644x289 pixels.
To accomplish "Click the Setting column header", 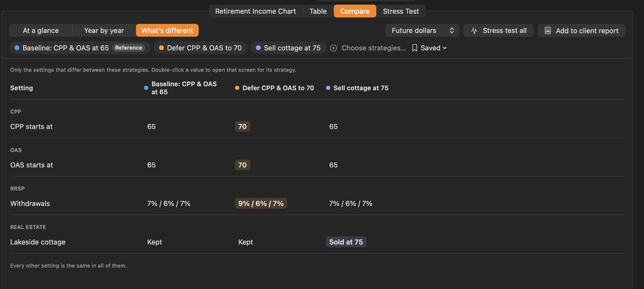I will tap(22, 88).
